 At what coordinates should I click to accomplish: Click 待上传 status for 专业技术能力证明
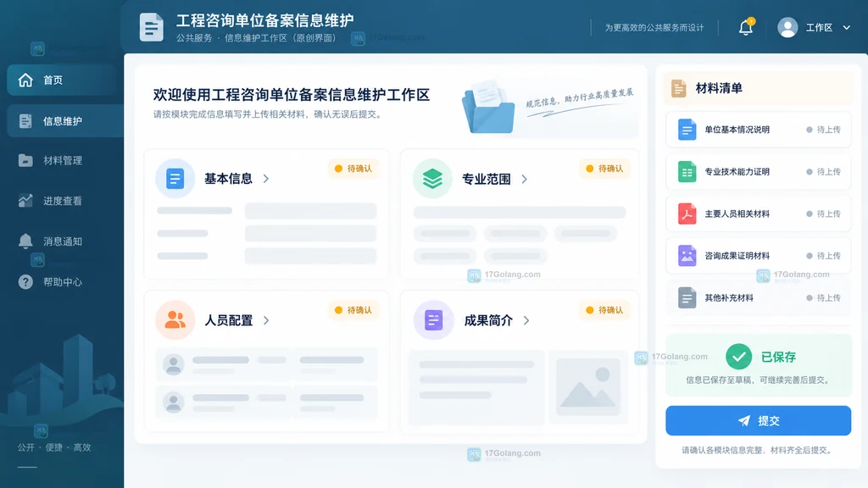point(824,171)
